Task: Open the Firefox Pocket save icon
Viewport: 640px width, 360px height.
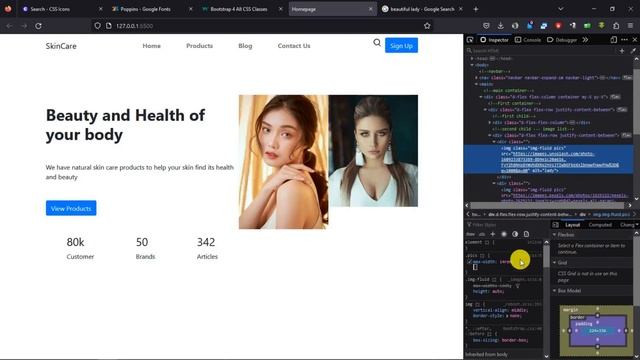Action: 486,26
